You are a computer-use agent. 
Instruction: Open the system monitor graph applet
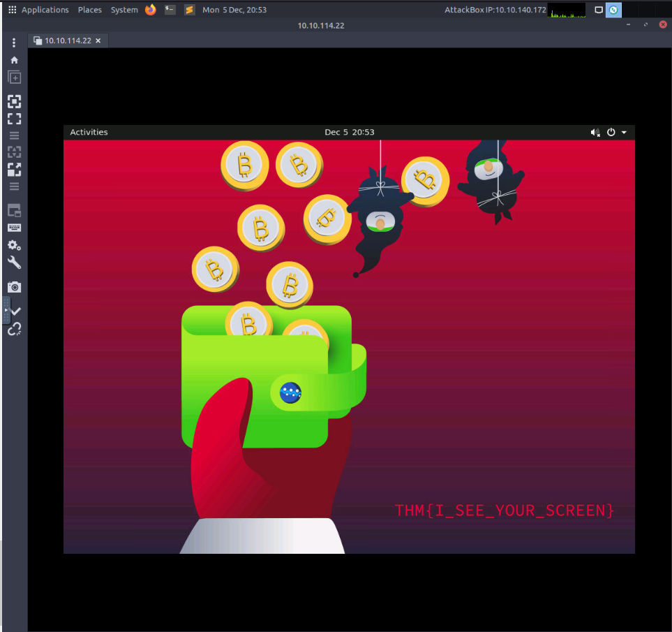(x=568, y=10)
